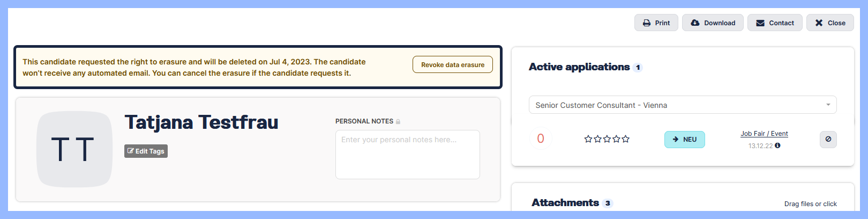Viewport: 868px width, 219px height.
Task: Open the Job Fair / Event link
Action: pos(764,134)
